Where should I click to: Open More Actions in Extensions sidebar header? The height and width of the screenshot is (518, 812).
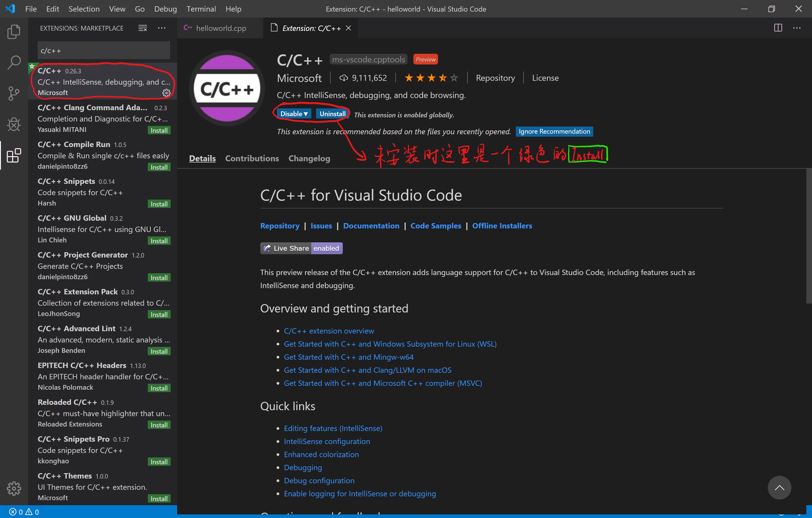(x=162, y=28)
